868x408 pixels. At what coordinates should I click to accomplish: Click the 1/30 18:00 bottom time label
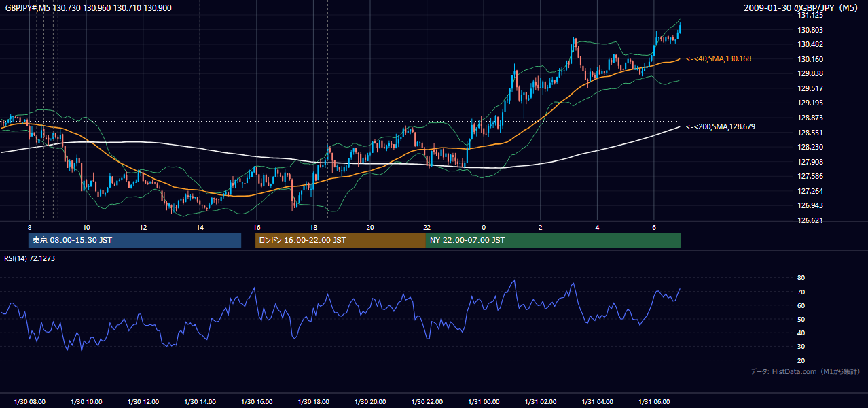coord(313,401)
